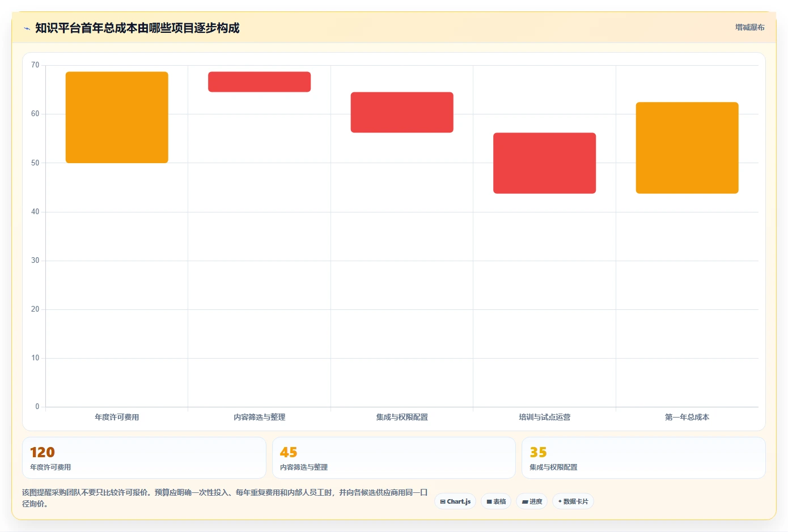Click the y-axis tick label 0

(x=37, y=407)
